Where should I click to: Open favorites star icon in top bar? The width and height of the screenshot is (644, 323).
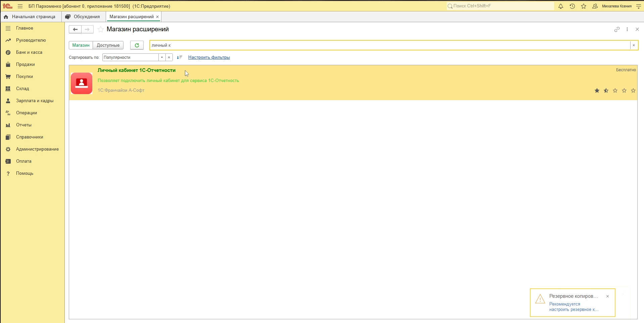coord(584,6)
